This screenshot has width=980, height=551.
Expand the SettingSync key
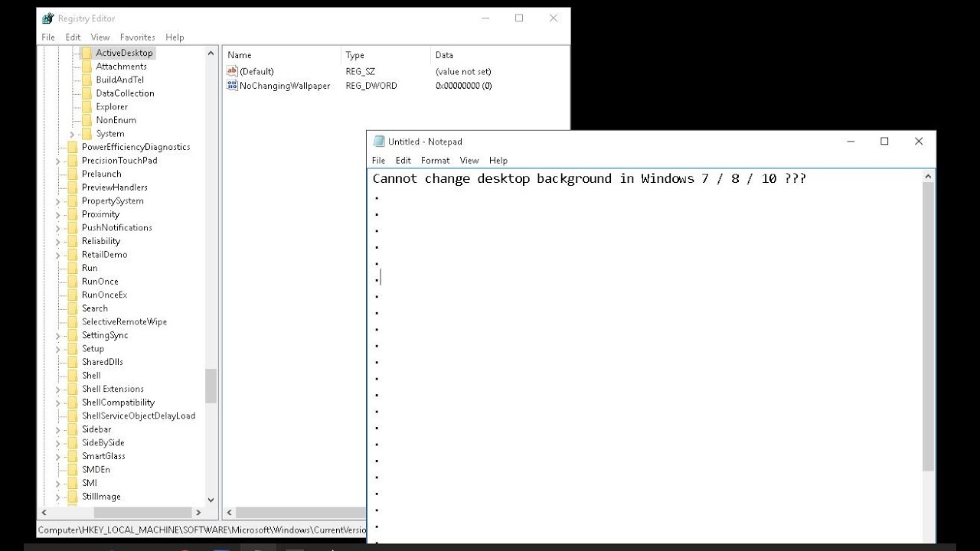click(x=58, y=336)
